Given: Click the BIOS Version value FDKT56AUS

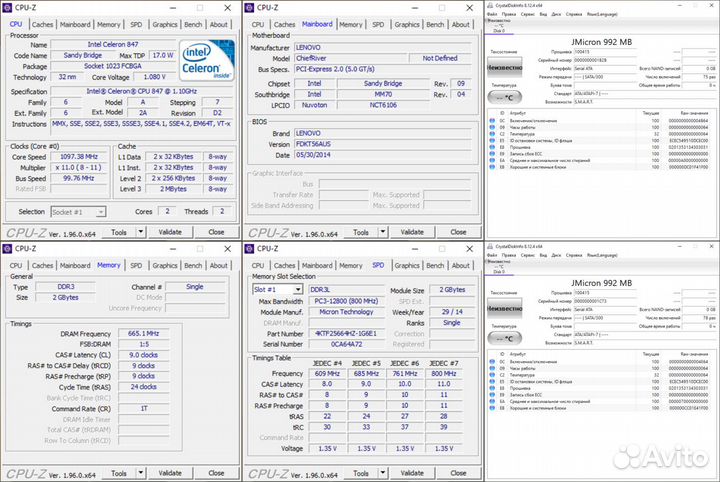Looking at the screenshot, I should click(x=382, y=144).
